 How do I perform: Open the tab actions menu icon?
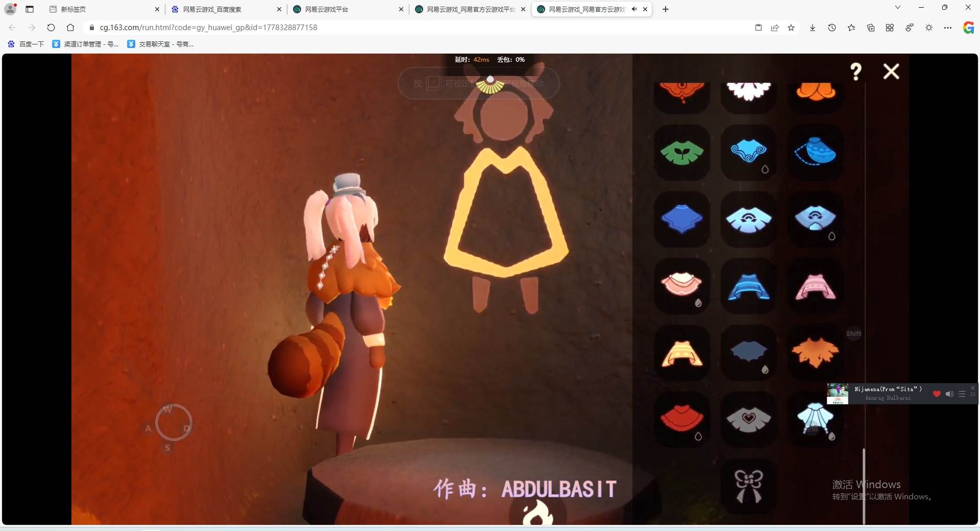(30, 9)
